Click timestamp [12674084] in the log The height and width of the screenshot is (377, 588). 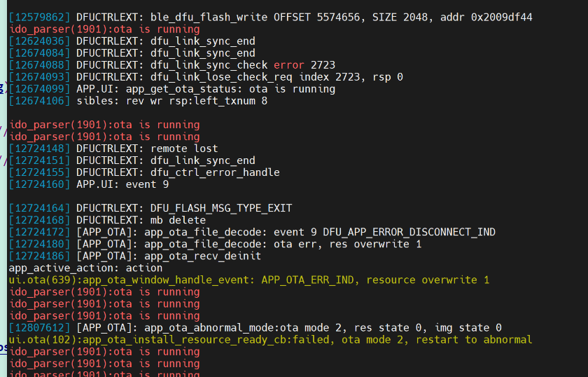(39, 53)
